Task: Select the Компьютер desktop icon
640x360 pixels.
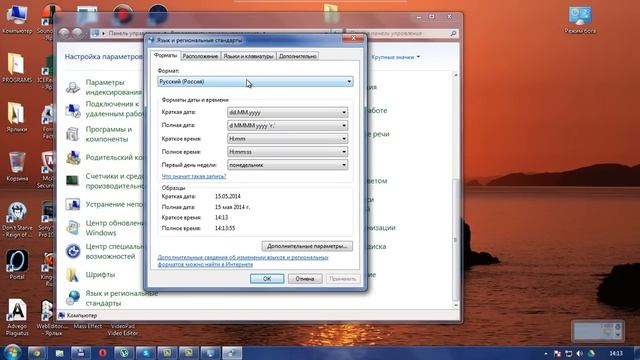Action: [17, 19]
